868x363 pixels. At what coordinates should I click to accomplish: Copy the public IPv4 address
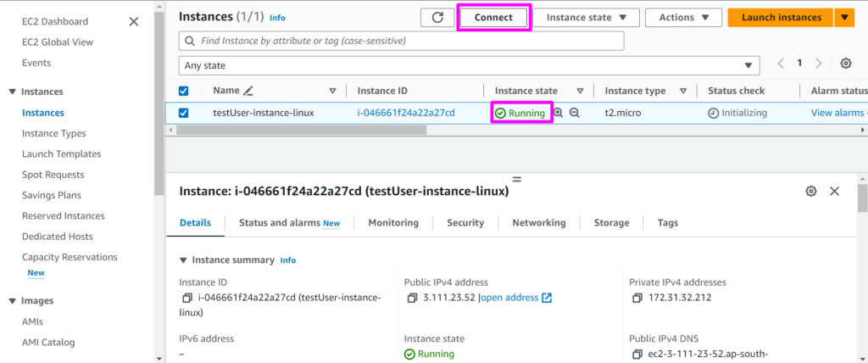tap(413, 298)
